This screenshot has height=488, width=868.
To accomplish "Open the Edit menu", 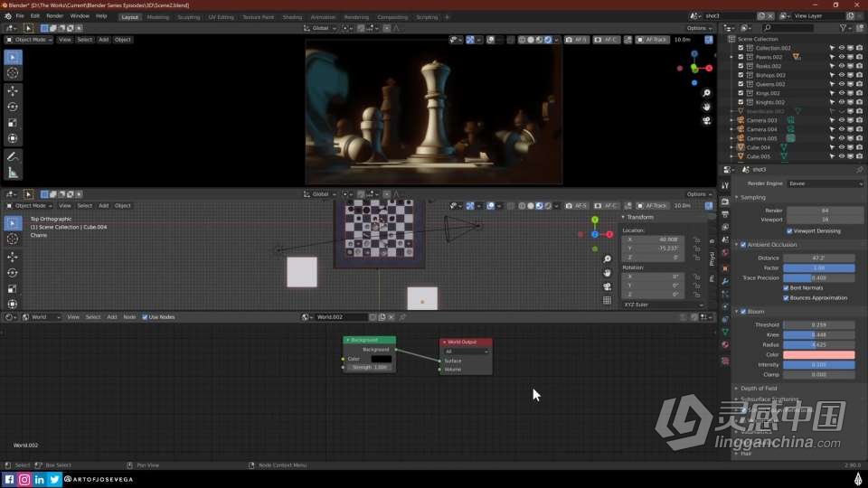I will (35, 16).
